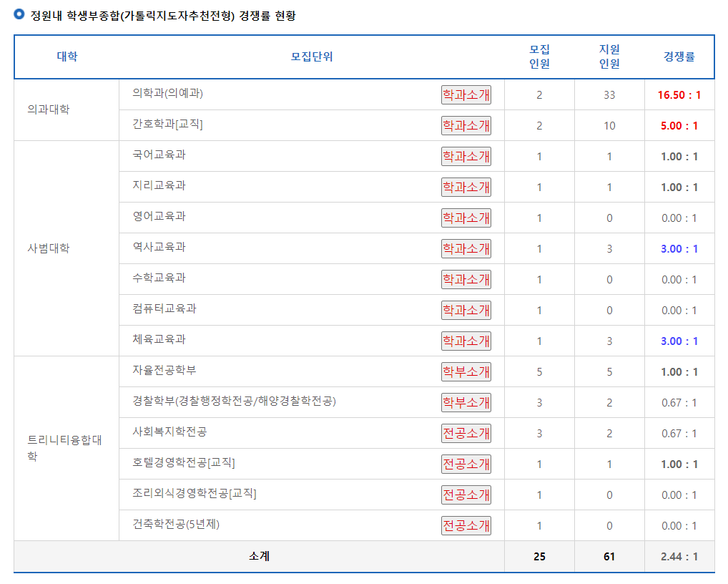Image resolution: width=728 pixels, height=584 pixels.
Task: Click the 경쟁률 column header
Action: coord(679,57)
